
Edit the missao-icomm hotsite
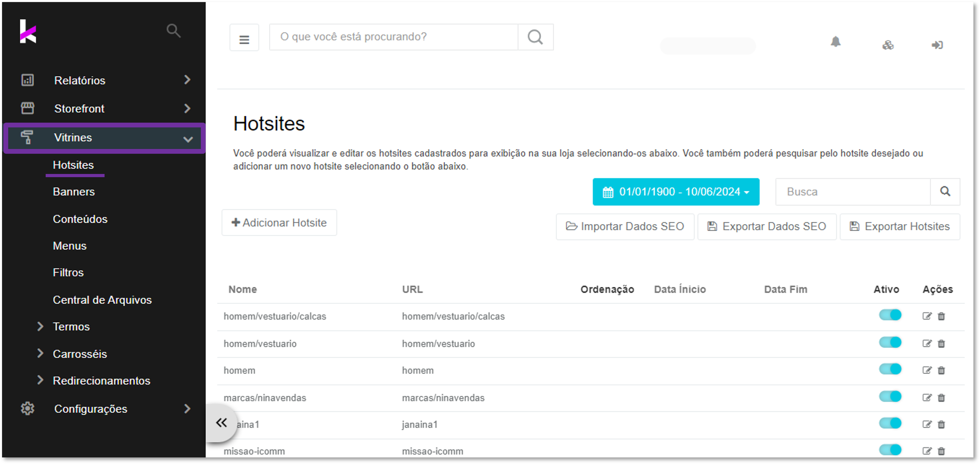[927, 451]
